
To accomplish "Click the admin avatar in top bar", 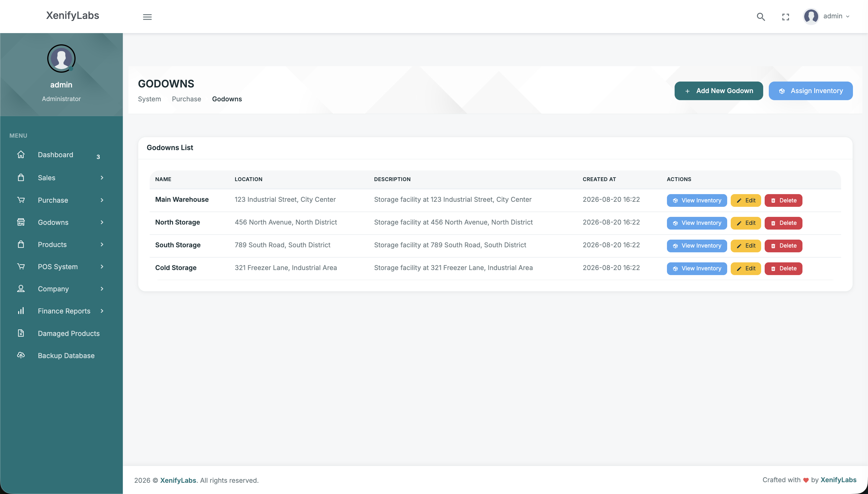I will pos(811,16).
